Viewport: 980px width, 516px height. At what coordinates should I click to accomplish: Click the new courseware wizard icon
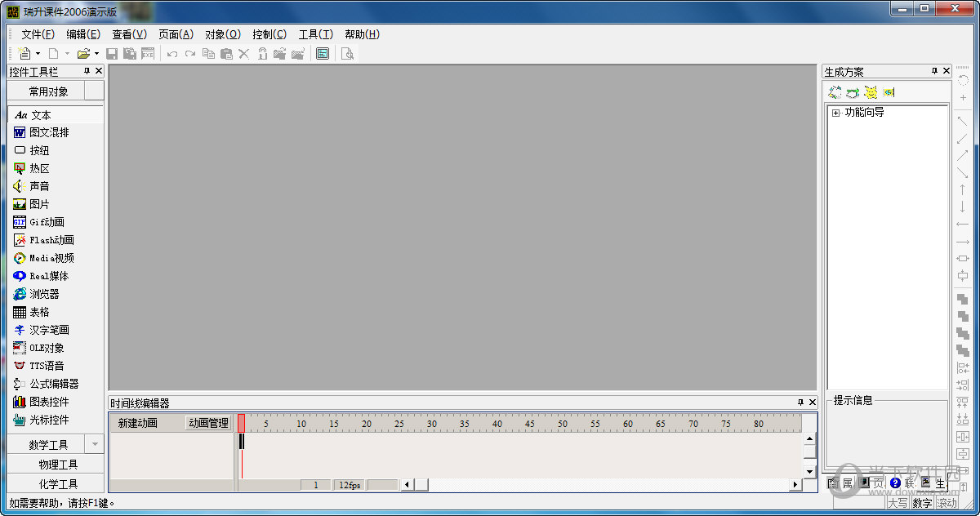point(24,54)
